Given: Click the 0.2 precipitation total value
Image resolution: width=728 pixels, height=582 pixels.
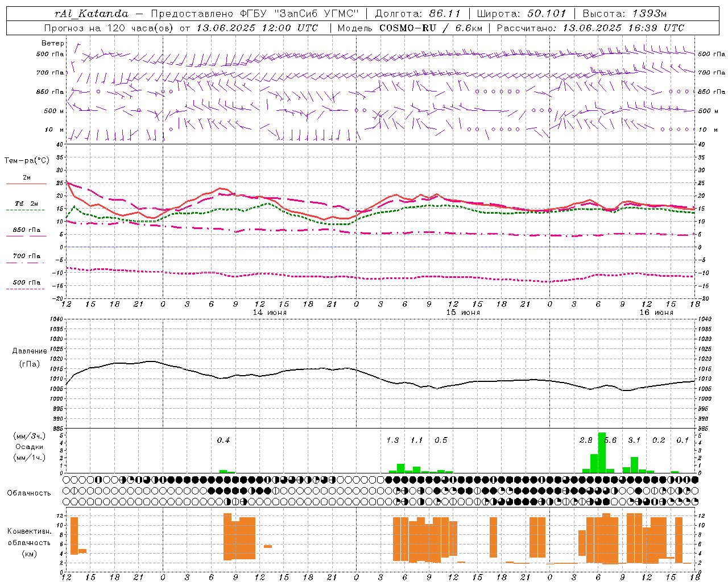Looking at the screenshot, I should click(x=659, y=440).
